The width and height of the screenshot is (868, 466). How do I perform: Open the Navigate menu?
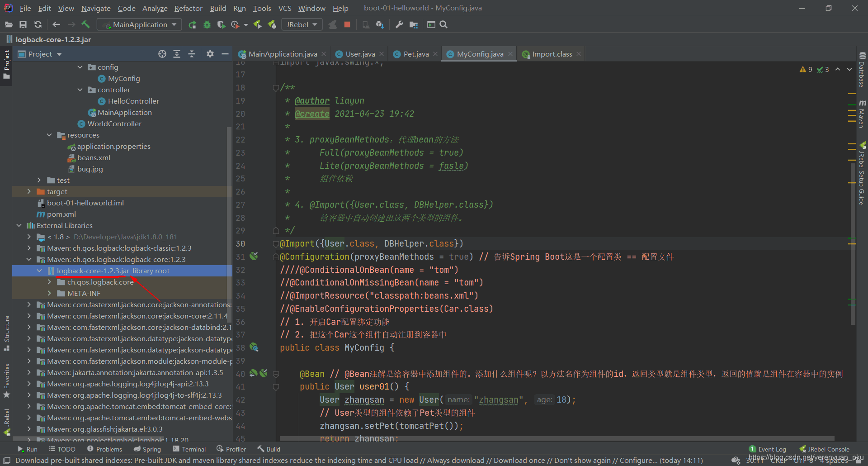click(96, 8)
